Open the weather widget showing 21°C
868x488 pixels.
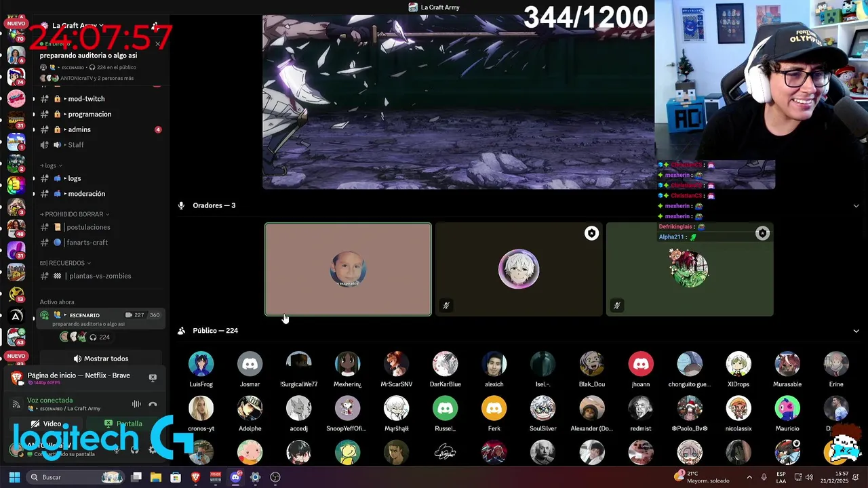pos(701,477)
